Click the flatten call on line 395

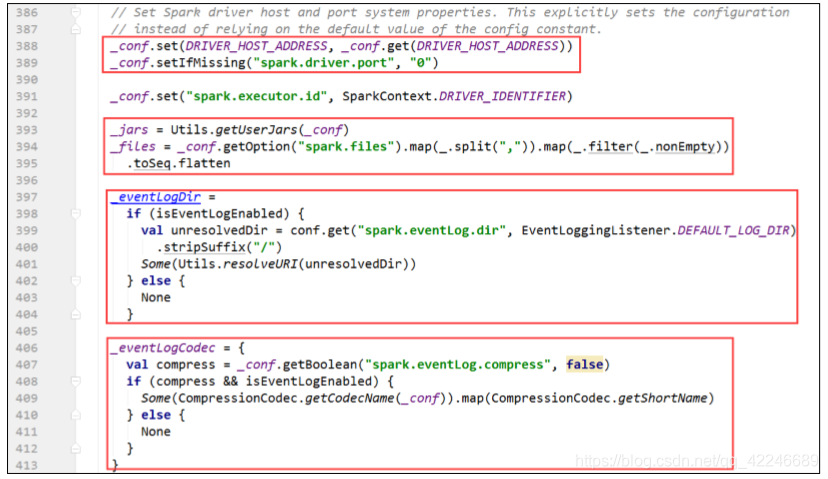tap(204, 164)
